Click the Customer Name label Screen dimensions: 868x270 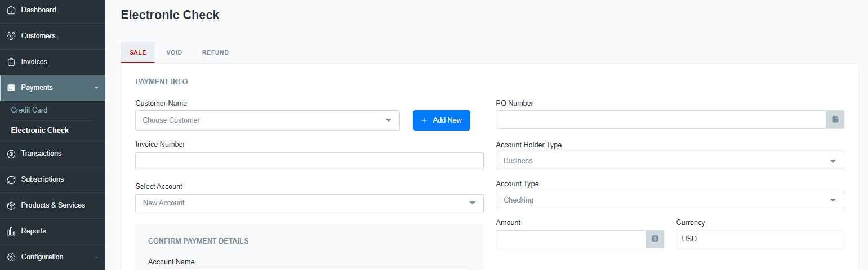point(162,103)
